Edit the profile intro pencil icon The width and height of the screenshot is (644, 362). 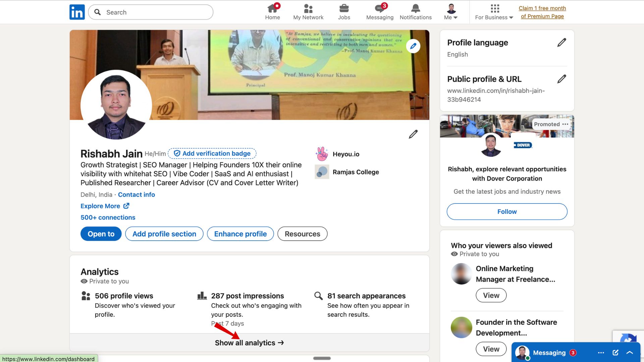[x=413, y=134]
